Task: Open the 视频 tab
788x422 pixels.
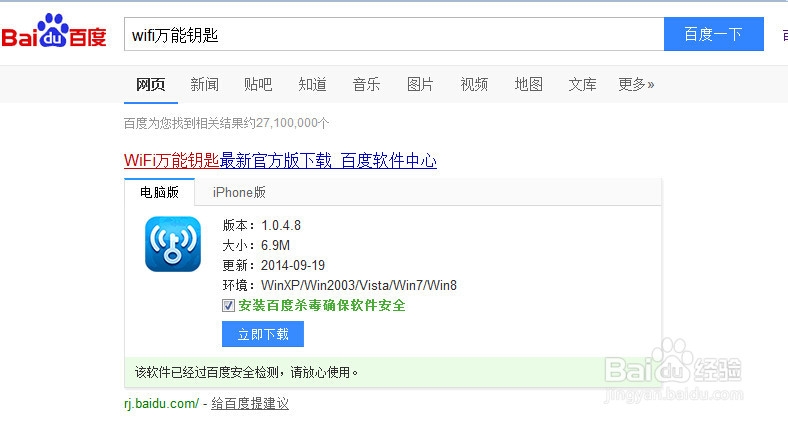Action: (x=474, y=84)
